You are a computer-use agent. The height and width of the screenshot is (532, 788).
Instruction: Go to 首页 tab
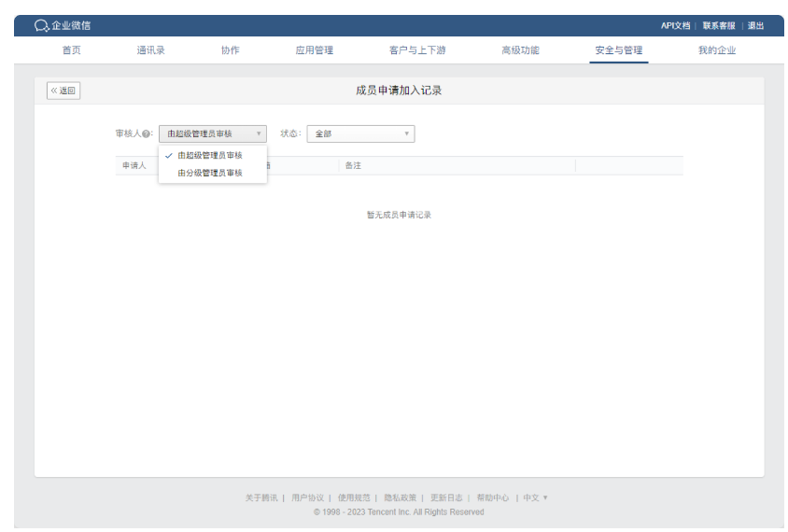(71, 50)
